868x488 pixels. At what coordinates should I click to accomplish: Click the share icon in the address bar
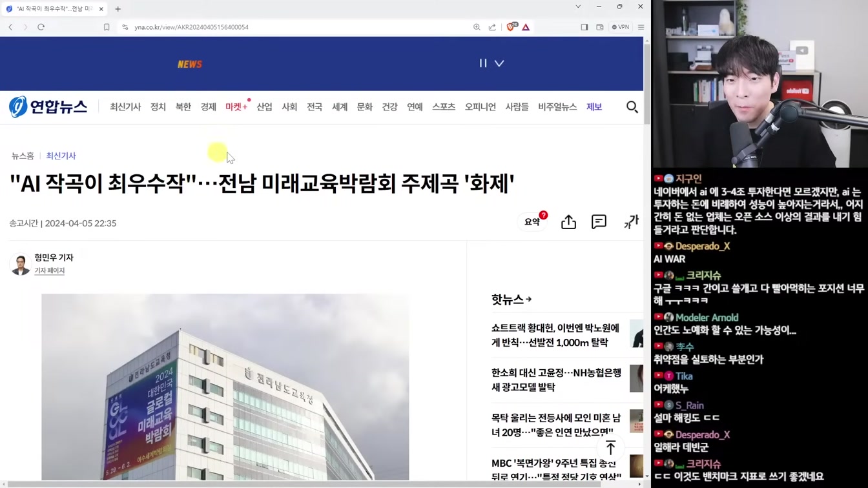pyautogui.click(x=492, y=27)
